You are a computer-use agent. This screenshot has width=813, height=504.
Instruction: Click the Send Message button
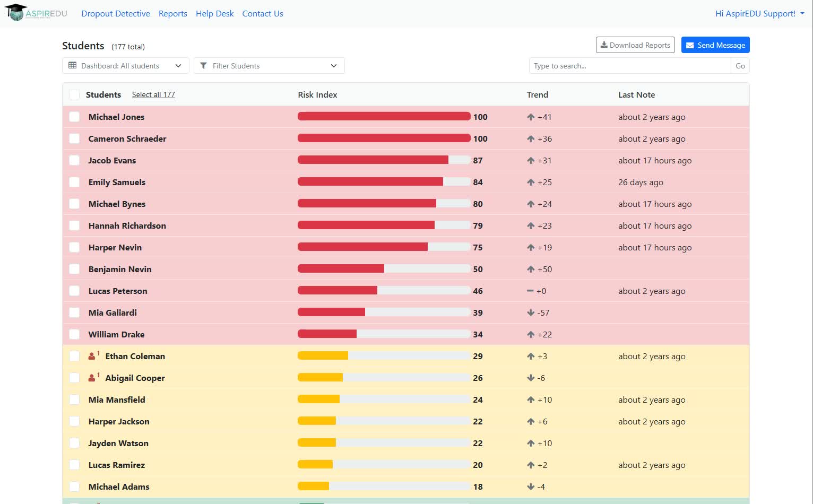click(x=715, y=45)
